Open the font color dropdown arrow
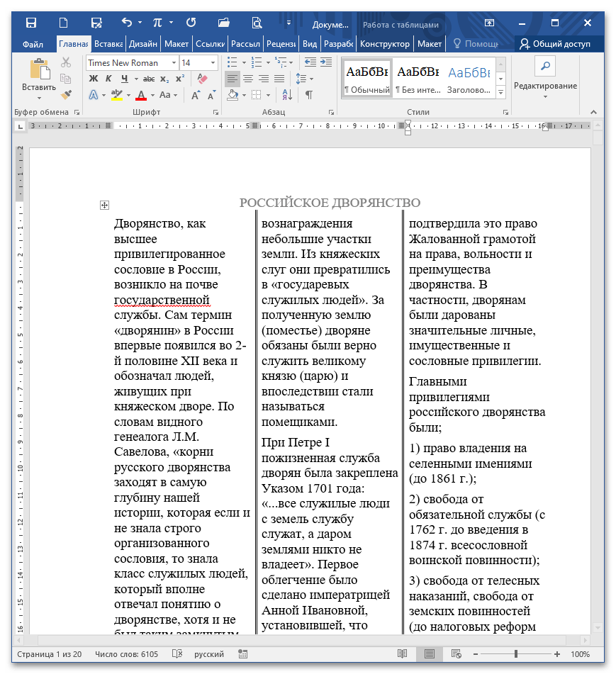Screen dimensions: 616x674 152,95
